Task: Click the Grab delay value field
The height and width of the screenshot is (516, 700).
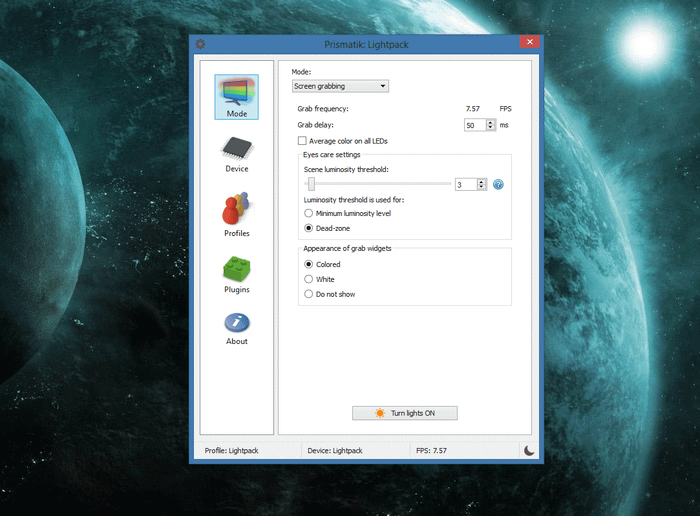Action: [475, 125]
